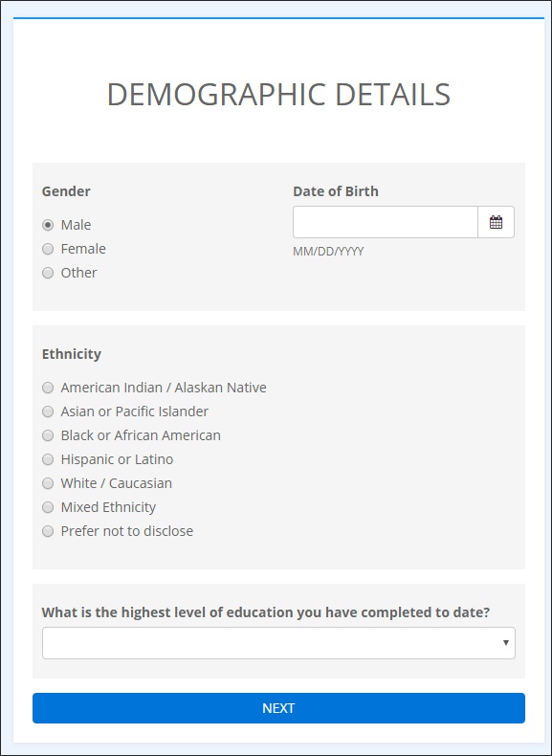Click the Gender section label
The image size is (552, 756).
point(66,191)
